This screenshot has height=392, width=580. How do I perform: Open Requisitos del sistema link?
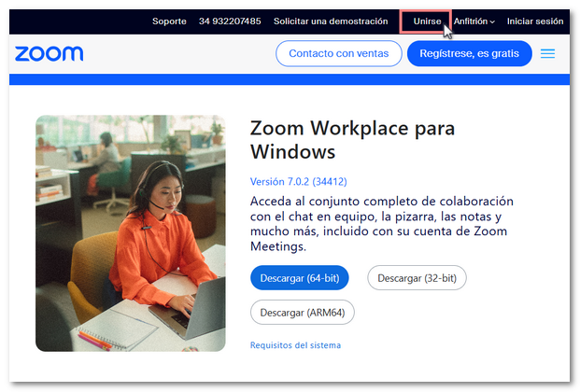tap(295, 345)
